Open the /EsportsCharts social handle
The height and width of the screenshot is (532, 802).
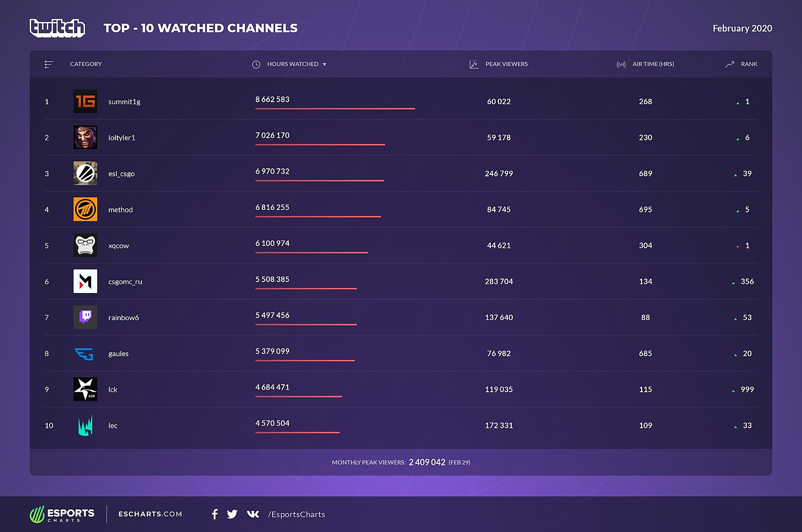297,514
